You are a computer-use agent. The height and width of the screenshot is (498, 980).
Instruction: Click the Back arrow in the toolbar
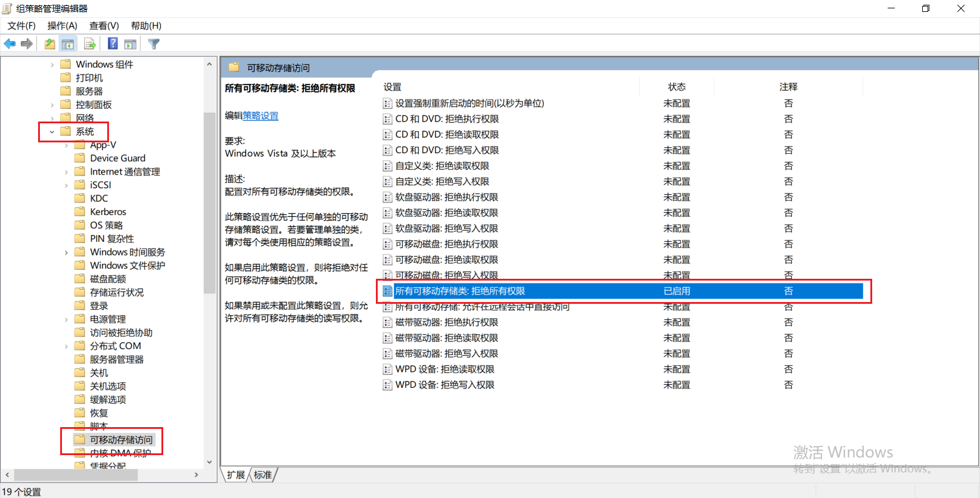[x=10, y=43]
